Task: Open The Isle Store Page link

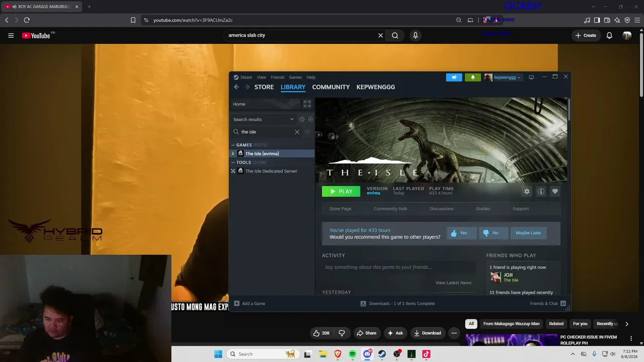Action: tap(340, 209)
